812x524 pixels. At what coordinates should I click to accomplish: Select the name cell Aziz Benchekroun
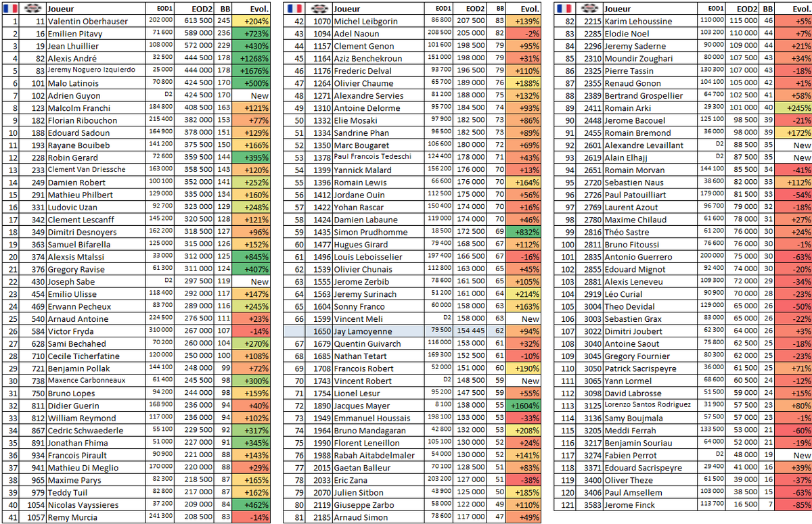click(x=379, y=59)
